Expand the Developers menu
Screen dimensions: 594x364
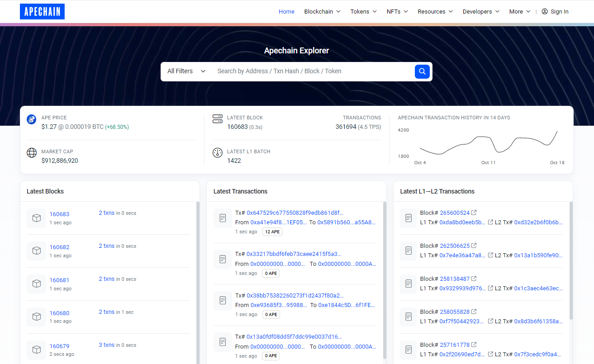coord(481,11)
